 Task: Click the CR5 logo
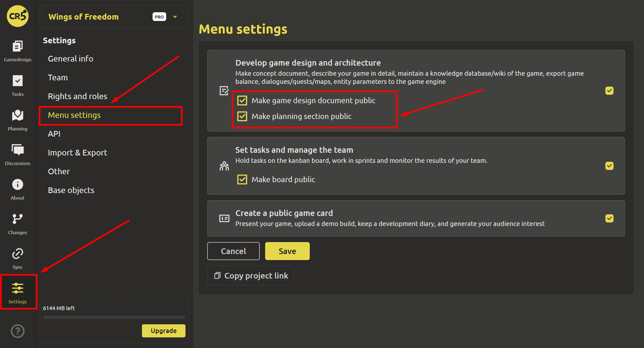click(17, 16)
